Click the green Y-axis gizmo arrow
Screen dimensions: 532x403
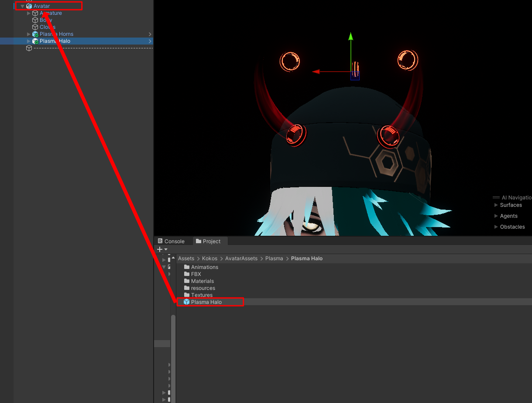tap(350, 38)
